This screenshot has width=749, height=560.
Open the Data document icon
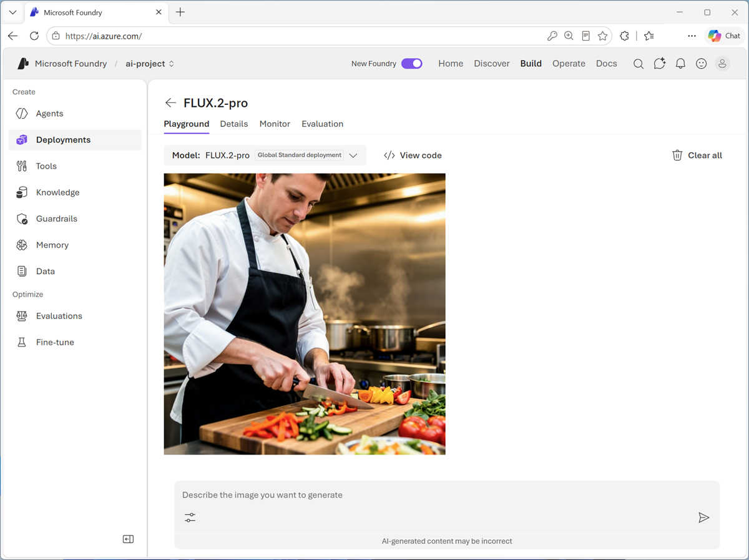click(x=22, y=271)
